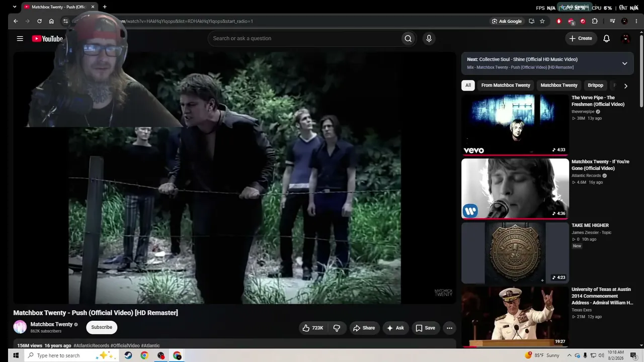Viewport: 644px width, 362px height.
Task: Start voice search with the microphone icon
Action: [429, 39]
